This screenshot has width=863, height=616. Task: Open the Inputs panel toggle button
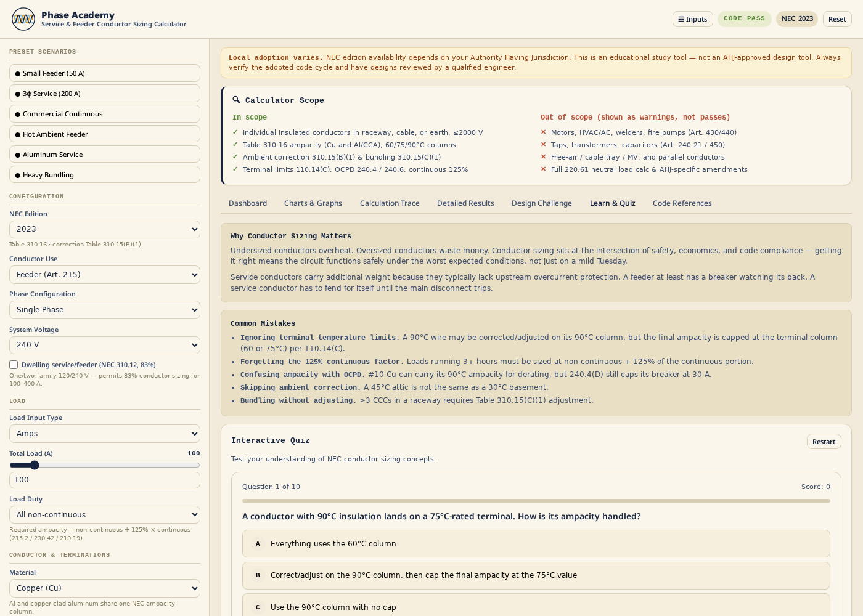pos(693,19)
